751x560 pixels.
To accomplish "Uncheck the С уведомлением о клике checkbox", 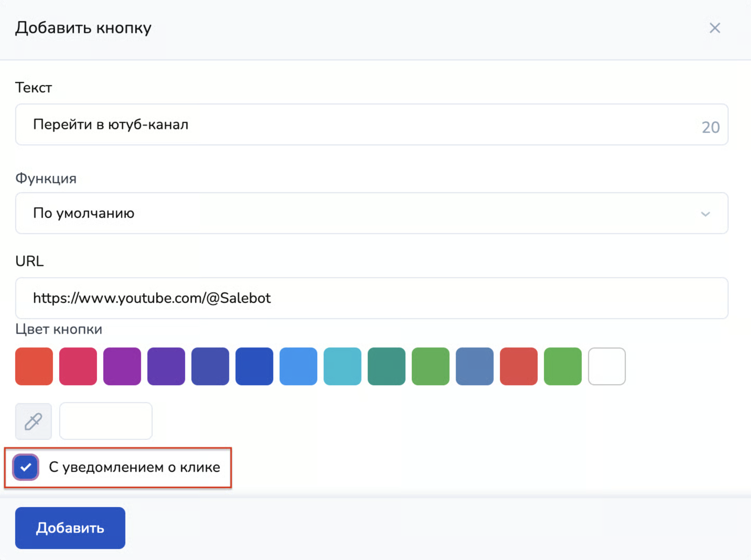I will click(26, 467).
